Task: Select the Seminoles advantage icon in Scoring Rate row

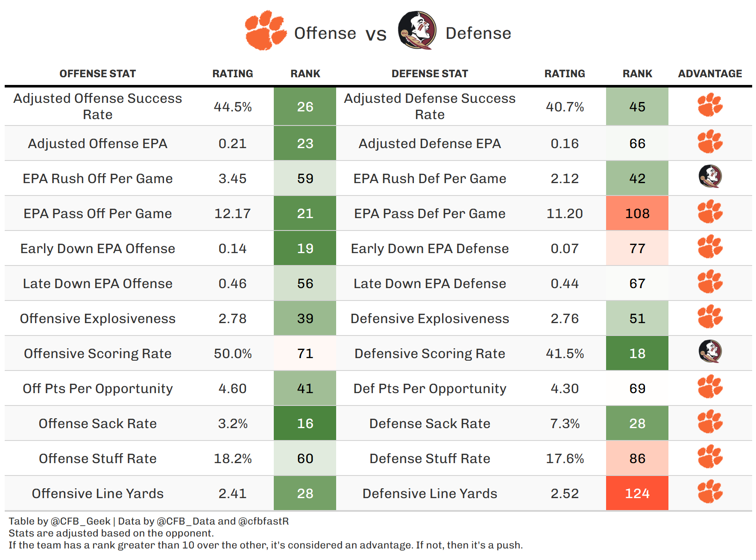Action: point(710,352)
